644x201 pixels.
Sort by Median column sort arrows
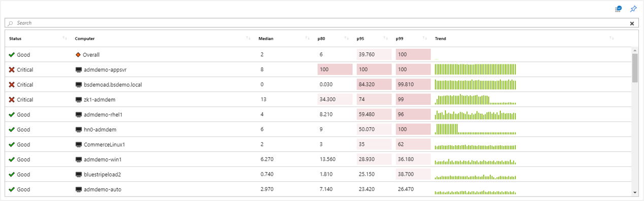click(307, 39)
